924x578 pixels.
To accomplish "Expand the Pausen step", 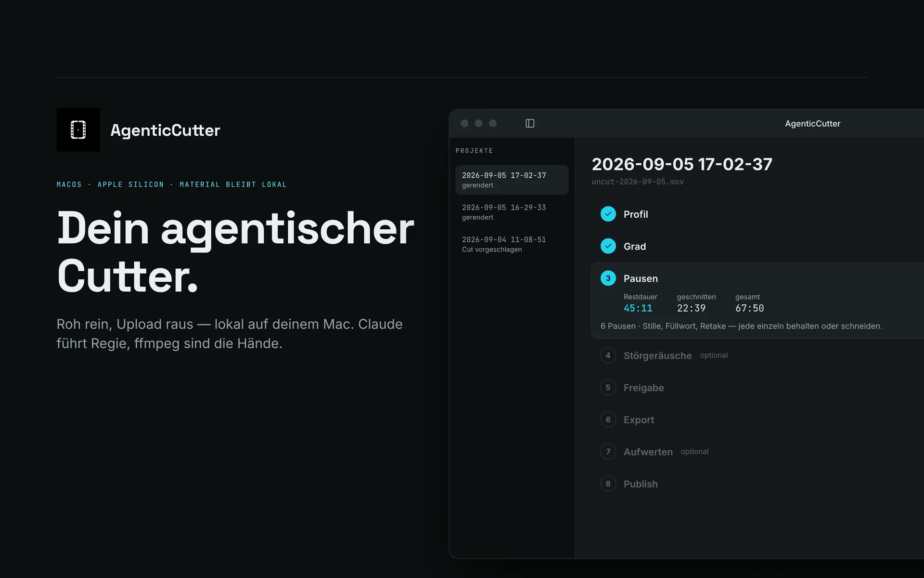I will [x=641, y=278].
